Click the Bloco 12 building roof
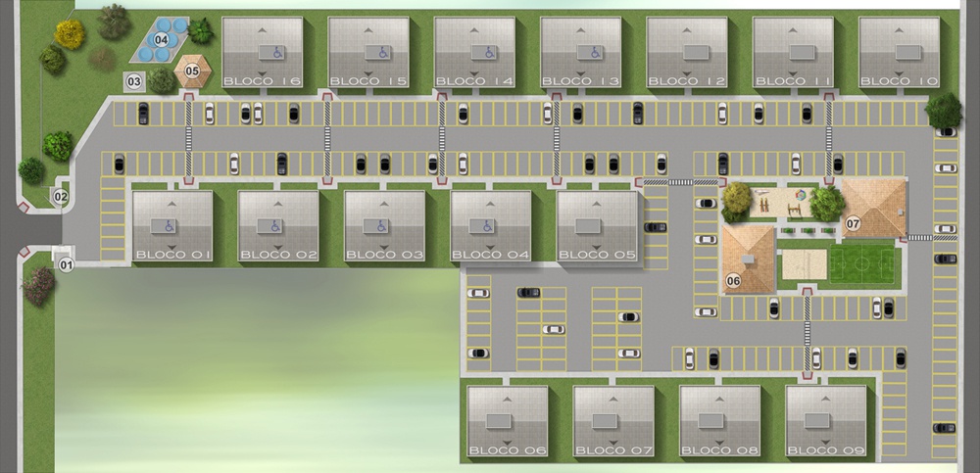The width and height of the screenshot is (980, 473). click(687, 51)
